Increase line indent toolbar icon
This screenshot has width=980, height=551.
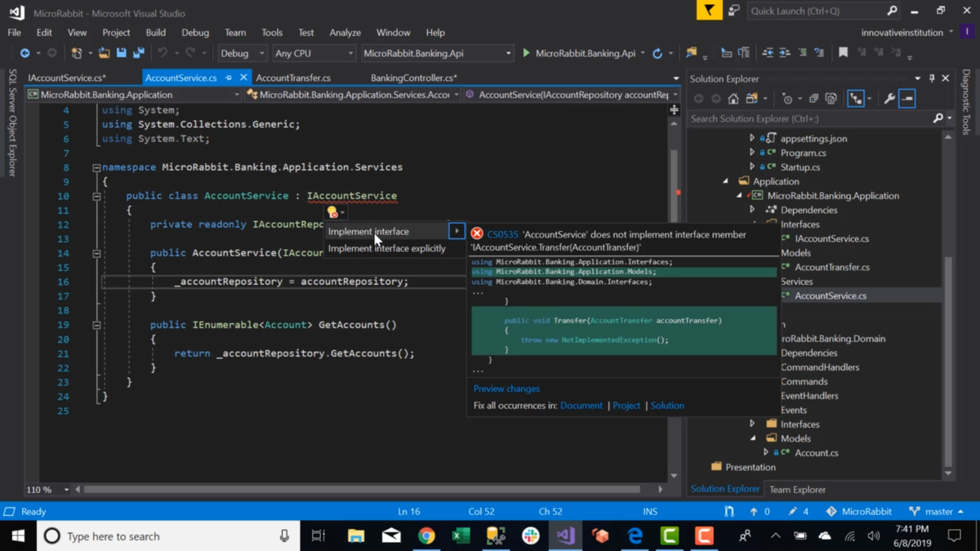785,53
